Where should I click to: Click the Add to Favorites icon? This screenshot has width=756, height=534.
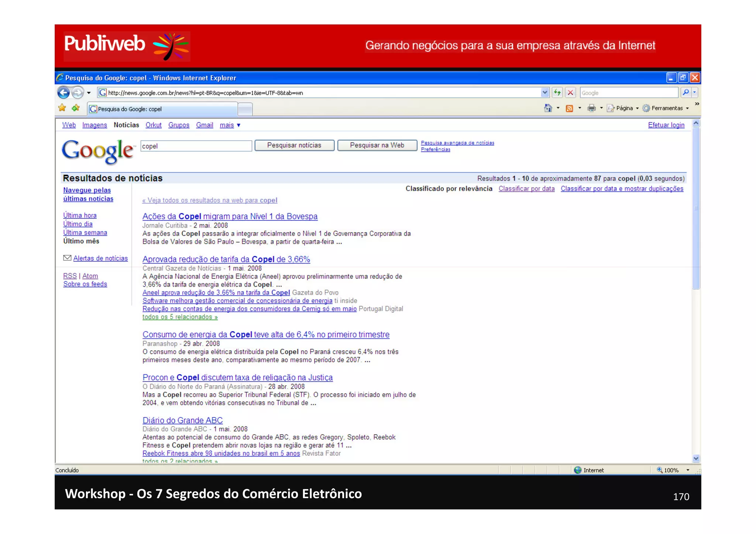[x=76, y=108]
